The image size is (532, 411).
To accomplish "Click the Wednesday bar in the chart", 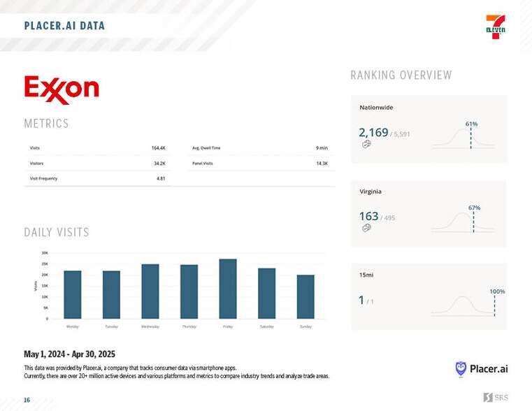I will (x=150, y=291).
